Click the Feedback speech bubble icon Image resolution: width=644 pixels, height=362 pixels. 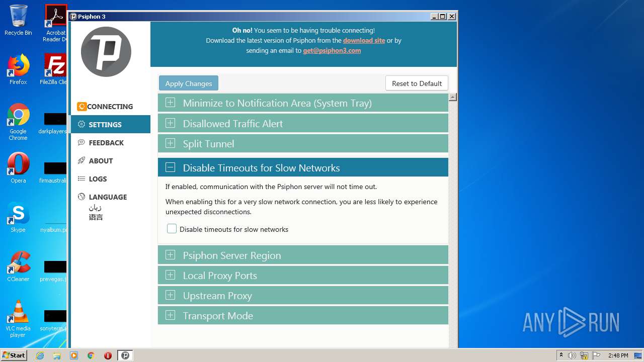(x=82, y=143)
